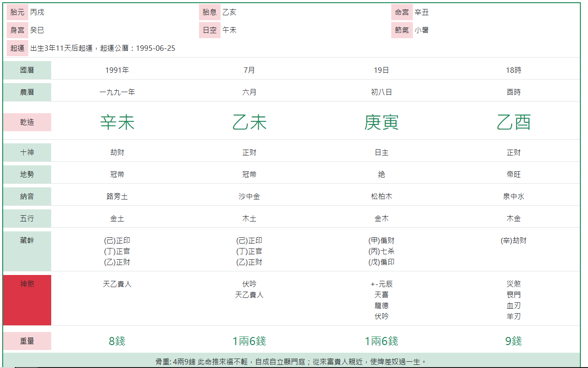Click the hour pillar 乙酉
588x368 pixels.
pos(513,122)
